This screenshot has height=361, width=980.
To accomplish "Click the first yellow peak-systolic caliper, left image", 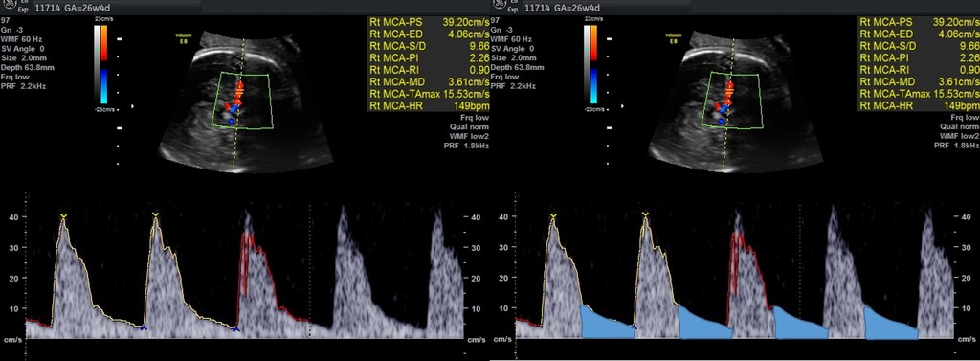I will 63,216.
